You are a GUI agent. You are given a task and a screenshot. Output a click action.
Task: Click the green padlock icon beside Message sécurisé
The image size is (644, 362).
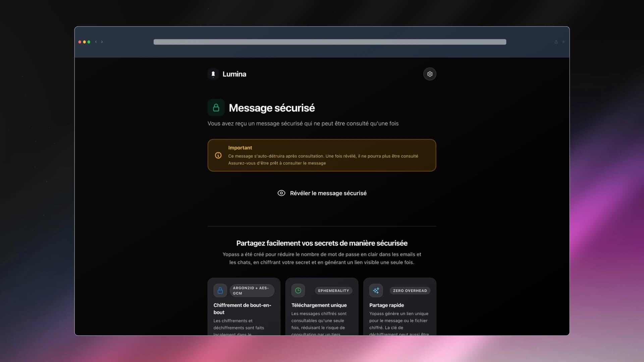point(216,108)
